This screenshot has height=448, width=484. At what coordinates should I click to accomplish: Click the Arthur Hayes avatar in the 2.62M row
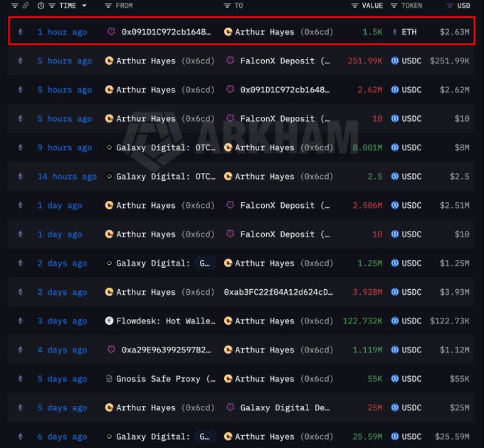point(109,90)
